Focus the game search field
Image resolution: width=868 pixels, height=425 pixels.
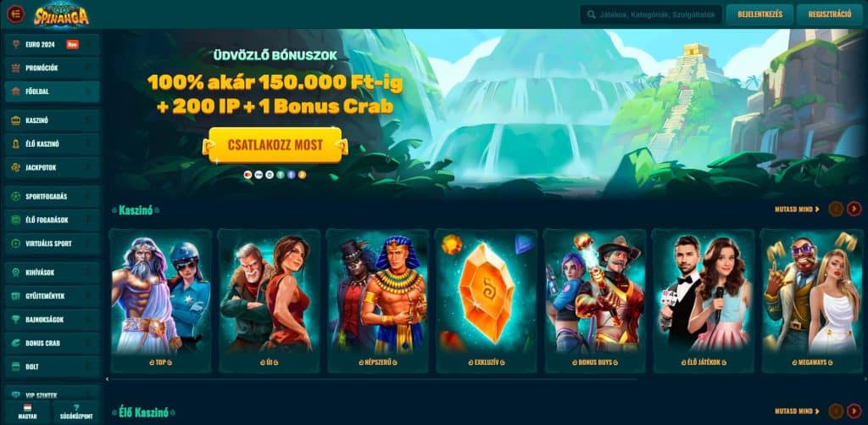coord(651,15)
